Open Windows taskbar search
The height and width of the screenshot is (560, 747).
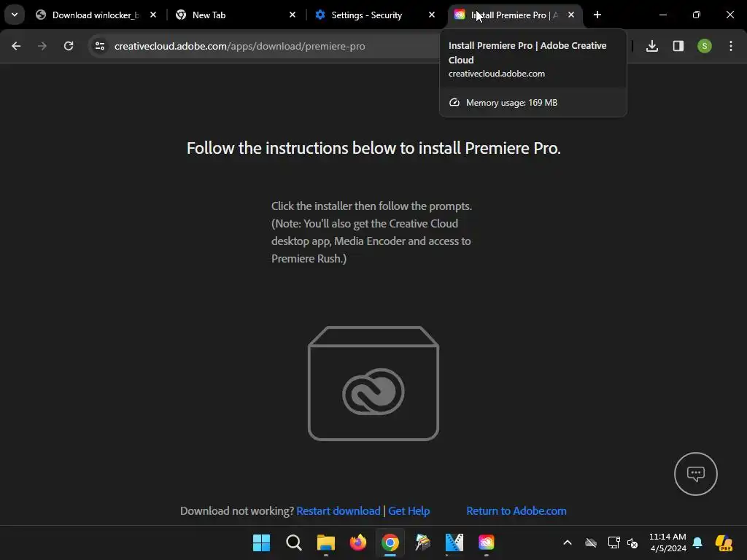[293, 542]
